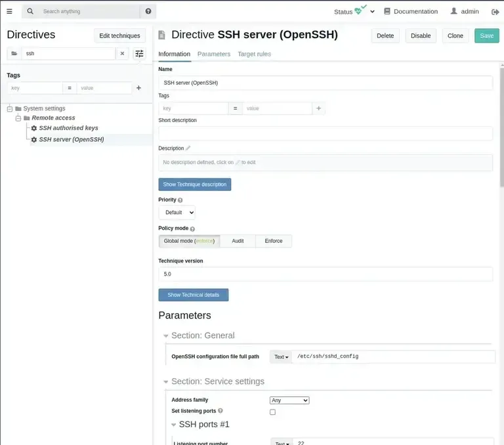The image size is (504, 445).
Task: Click the System settings folder icon
Action: (x=18, y=109)
